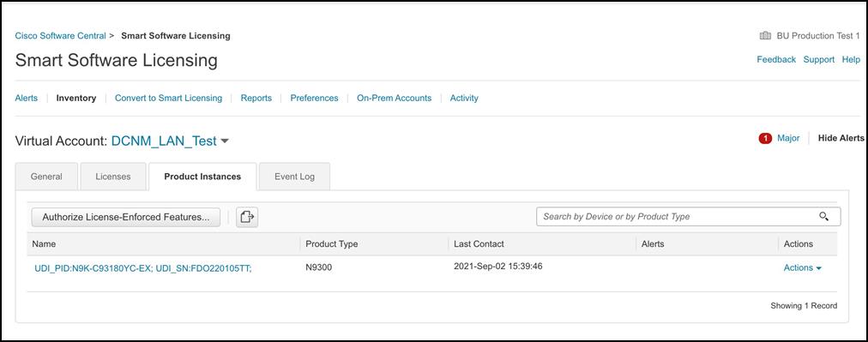Image resolution: width=868 pixels, height=342 pixels.
Task: Go to Convert to Smart Licensing
Action: tap(168, 98)
